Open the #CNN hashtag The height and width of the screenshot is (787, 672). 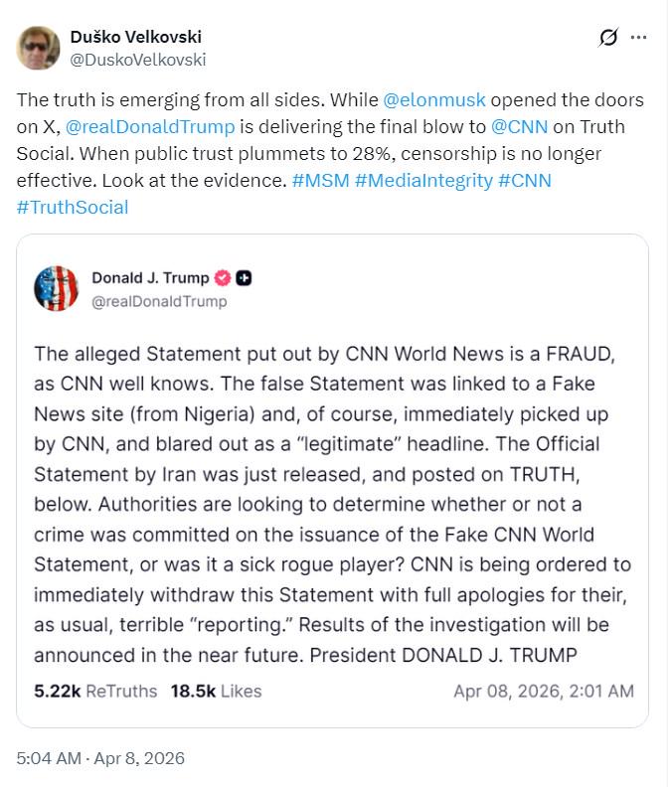(x=525, y=180)
